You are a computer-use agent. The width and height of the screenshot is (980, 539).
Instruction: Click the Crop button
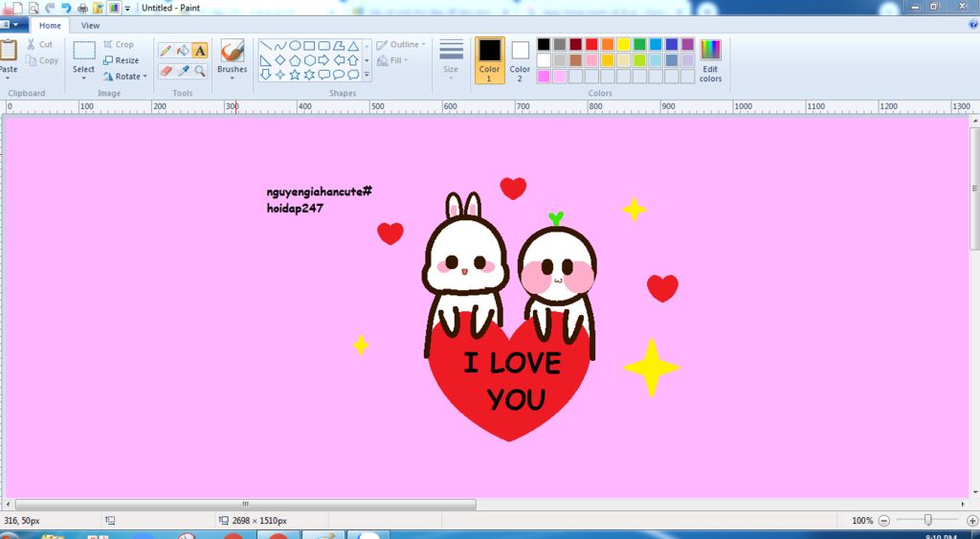[x=119, y=44]
